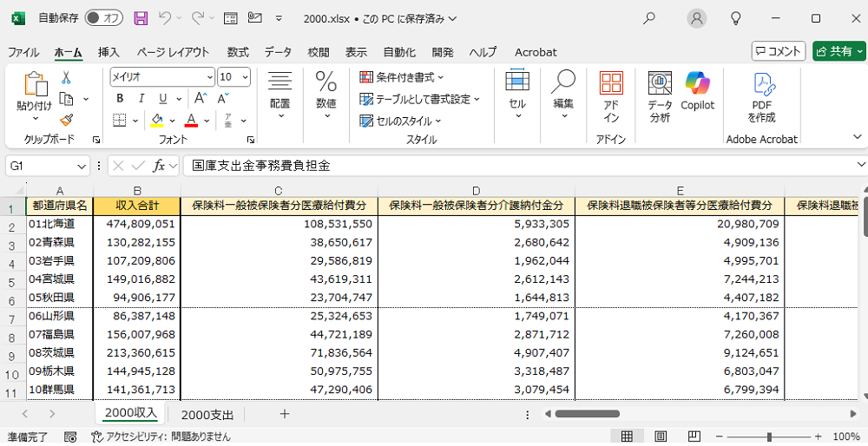Click the red font color button
Image resolution: width=868 pixels, height=446 pixels.
pyautogui.click(x=192, y=120)
